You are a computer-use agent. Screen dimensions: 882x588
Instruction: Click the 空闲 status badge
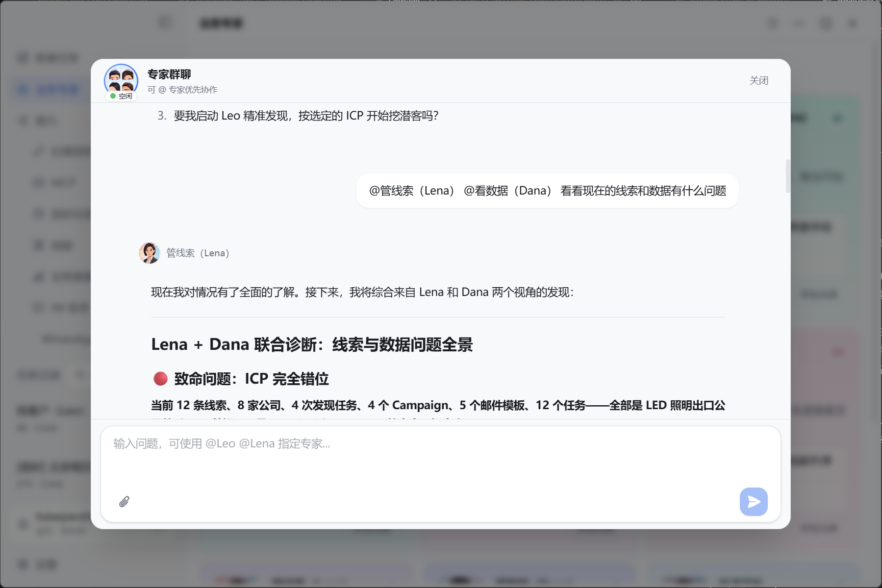click(x=121, y=96)
